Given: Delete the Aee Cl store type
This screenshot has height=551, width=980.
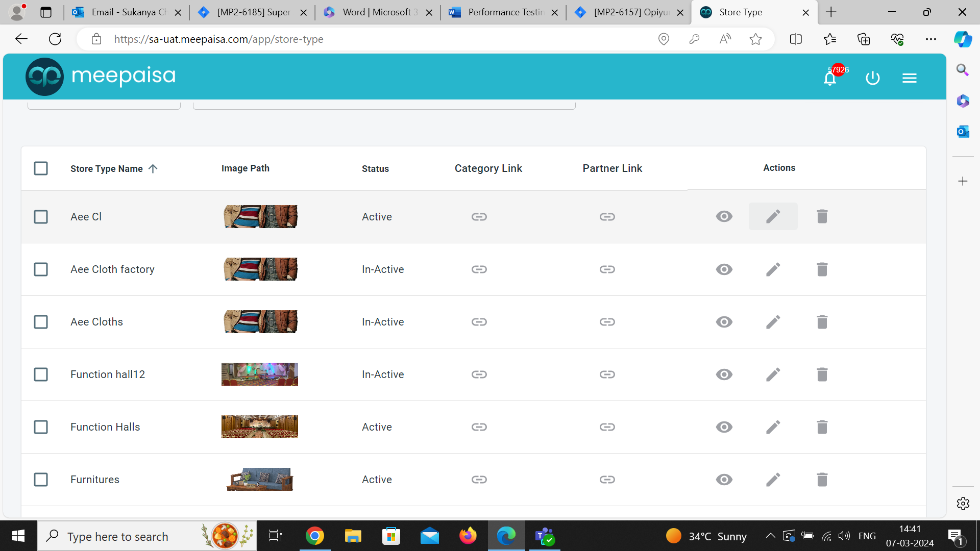Looking at the screenshot, I should pos(822,216).
